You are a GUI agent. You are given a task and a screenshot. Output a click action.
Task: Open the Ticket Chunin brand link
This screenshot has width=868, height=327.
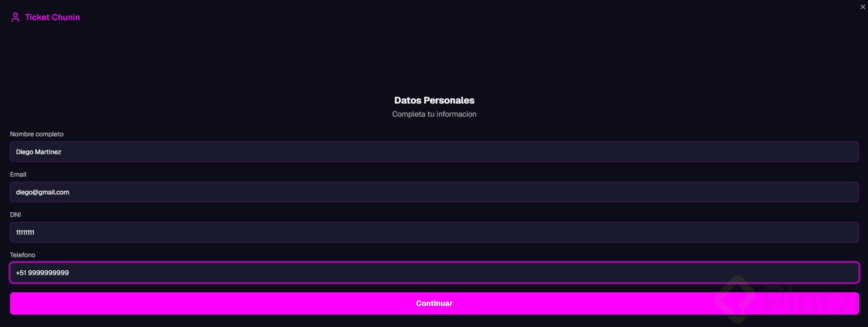(x=52, y=17)
